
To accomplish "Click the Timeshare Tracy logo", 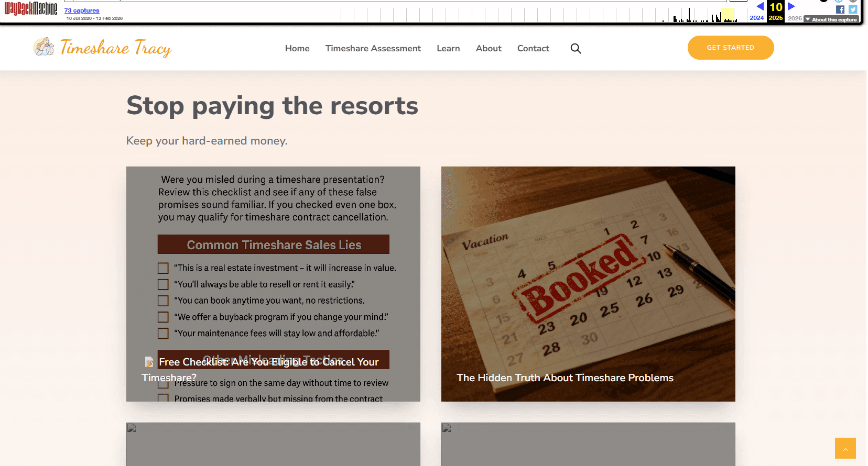I will 102,48.
